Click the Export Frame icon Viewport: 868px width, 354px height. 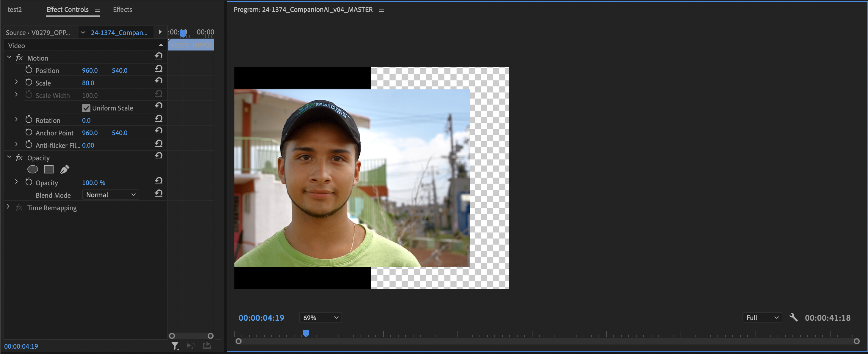(206, 346)
